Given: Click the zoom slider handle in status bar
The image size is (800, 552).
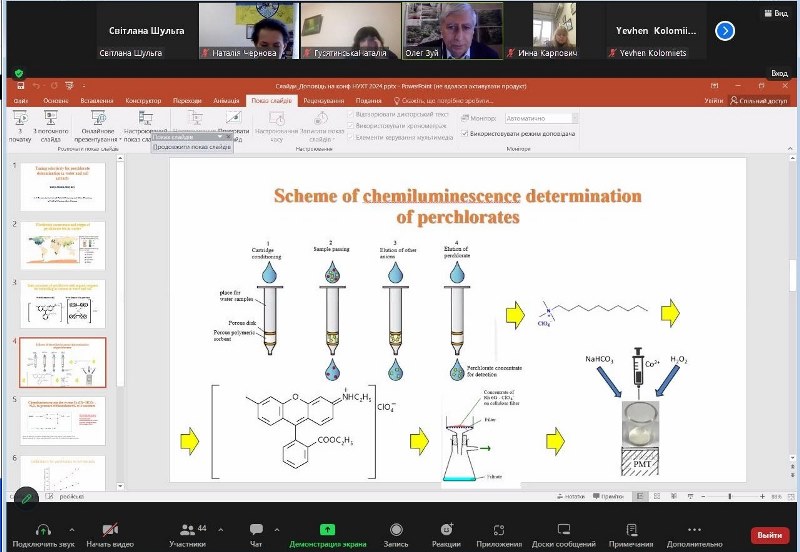Looking at the screenshot, I should click(730, 496).
